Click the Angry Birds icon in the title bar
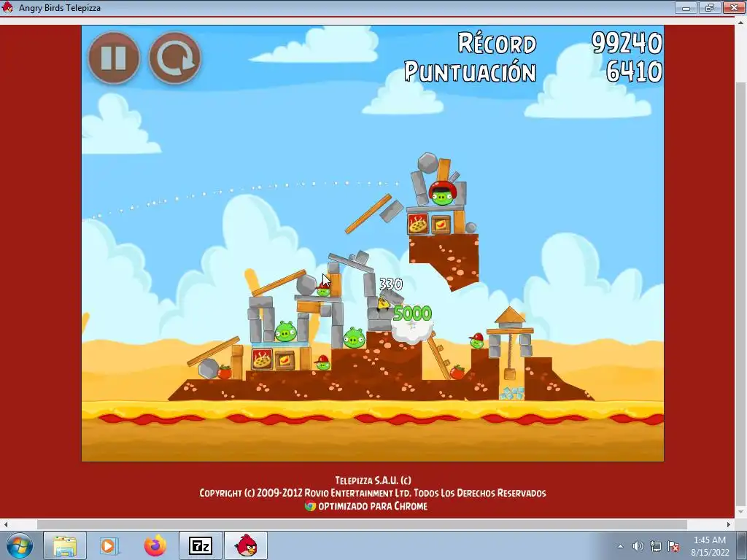 click(x=7, y=7)
